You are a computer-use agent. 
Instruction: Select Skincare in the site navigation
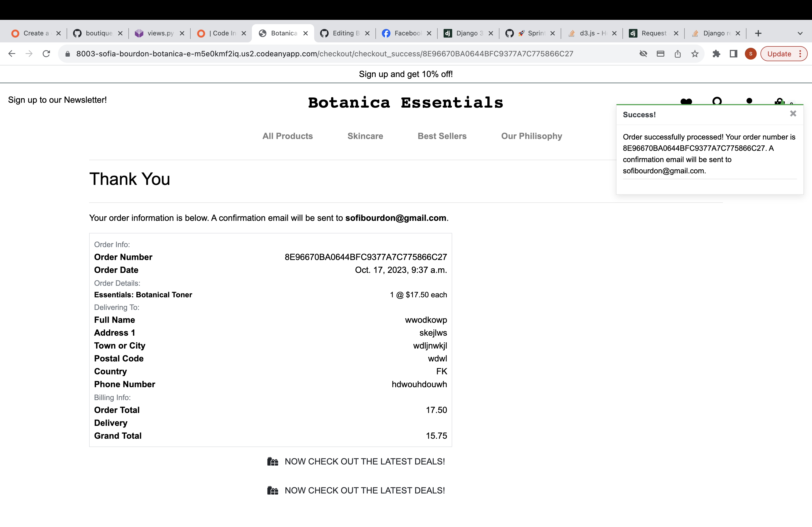point(365,136)
